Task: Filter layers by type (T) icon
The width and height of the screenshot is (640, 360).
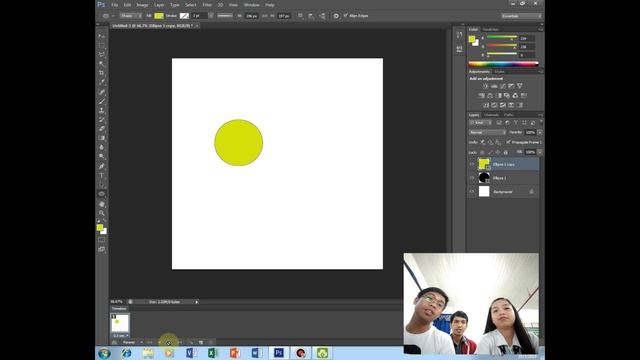Action: [x=516, y=123]
